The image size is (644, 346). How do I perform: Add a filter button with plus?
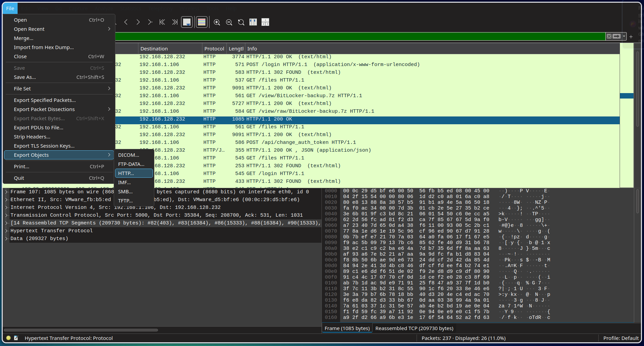coord(631,37)
